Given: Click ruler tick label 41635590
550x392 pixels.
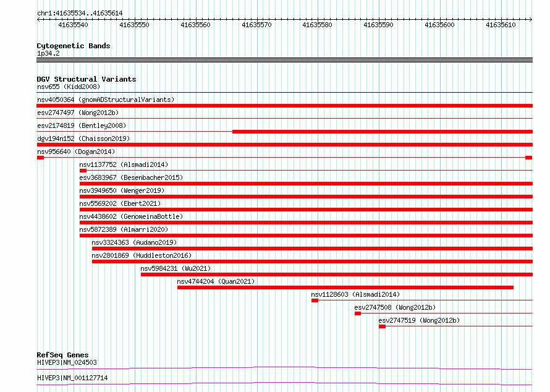Looking at the screenshot, I should point(378,25).
